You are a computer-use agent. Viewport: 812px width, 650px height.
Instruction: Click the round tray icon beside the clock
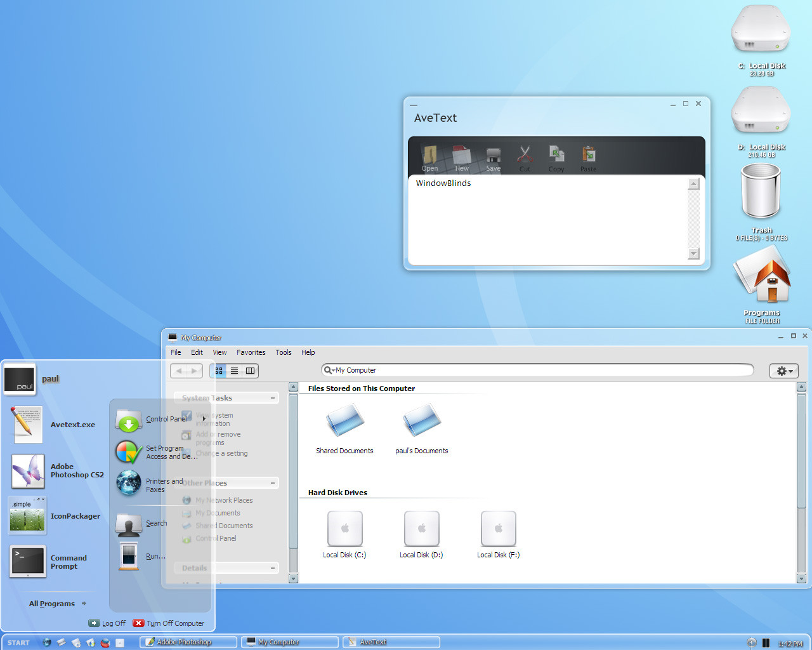point(752,643)
